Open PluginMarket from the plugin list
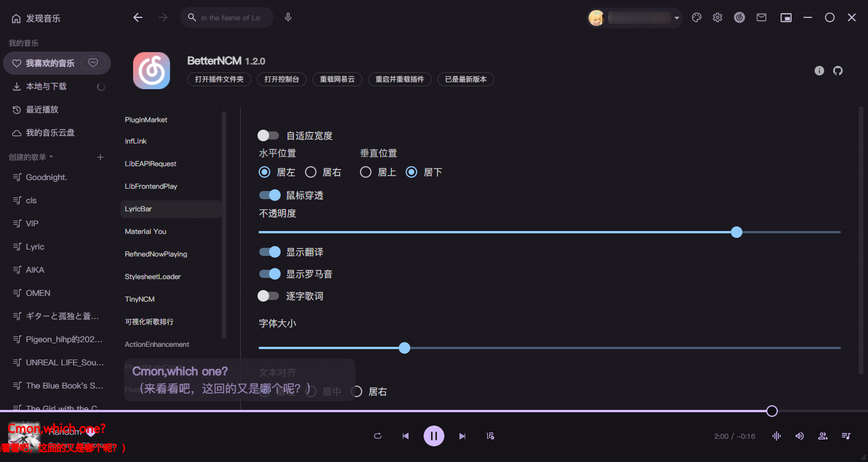This screenshot has height=462, width=868. click(146, 119)
